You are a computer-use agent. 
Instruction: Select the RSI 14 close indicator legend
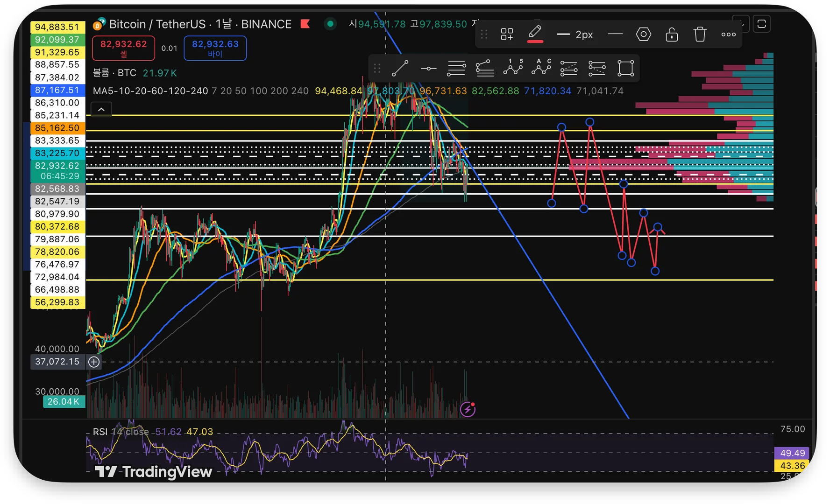pos(121,432)
